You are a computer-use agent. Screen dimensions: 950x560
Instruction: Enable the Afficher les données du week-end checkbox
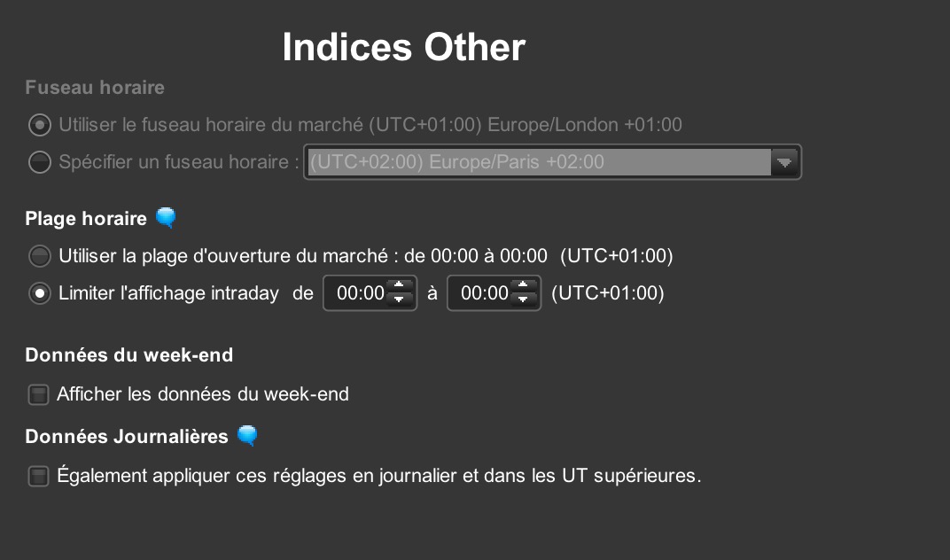[x=38, y=394]
